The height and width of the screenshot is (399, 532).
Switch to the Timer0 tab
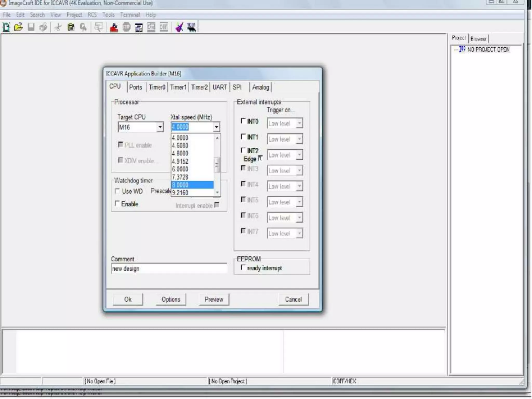[x=157, y=87]
